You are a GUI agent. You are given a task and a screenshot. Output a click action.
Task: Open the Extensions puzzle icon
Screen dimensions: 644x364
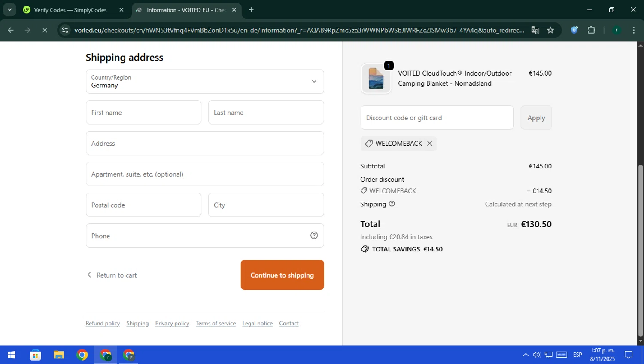[591, 30]
